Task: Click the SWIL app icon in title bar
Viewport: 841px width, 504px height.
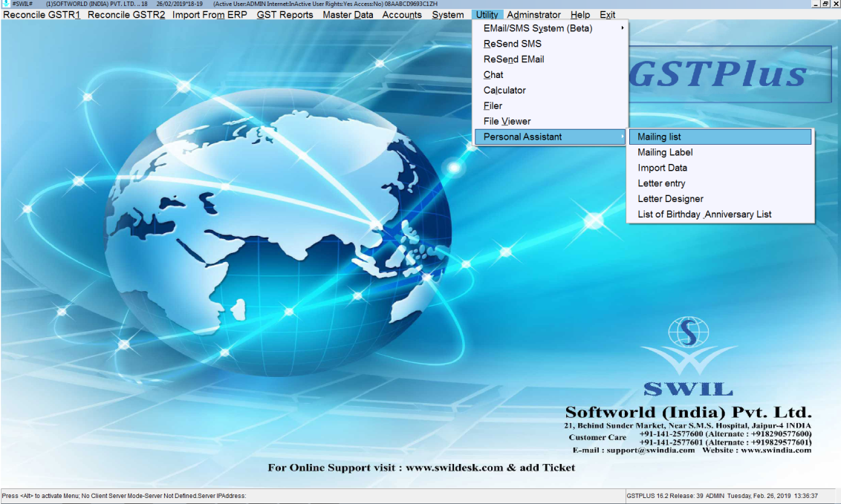Action: coord(6,4)
